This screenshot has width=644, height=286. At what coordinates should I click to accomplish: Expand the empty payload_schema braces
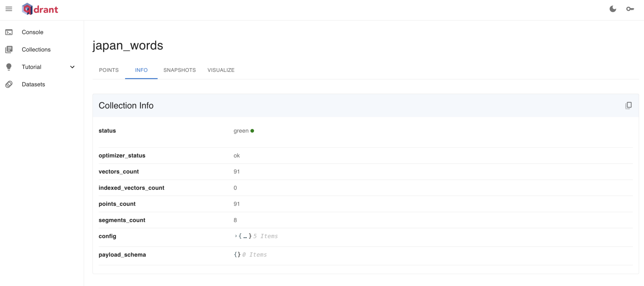pyautogui.click(x=237, y=255)
